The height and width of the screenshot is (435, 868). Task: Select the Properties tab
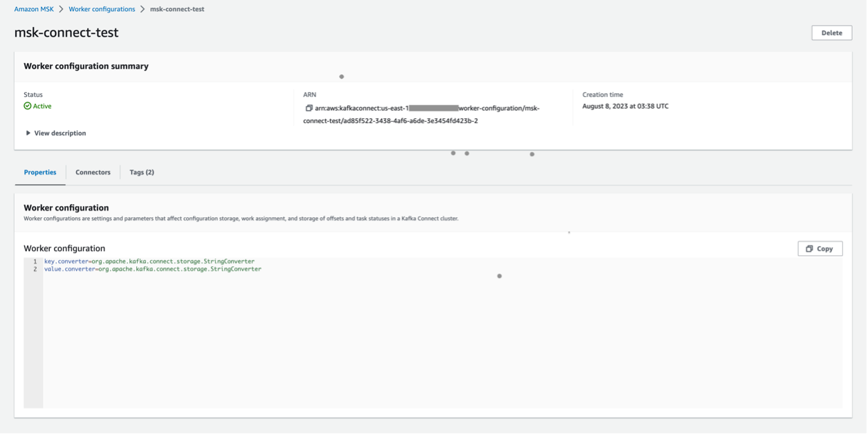click(39, 172)
